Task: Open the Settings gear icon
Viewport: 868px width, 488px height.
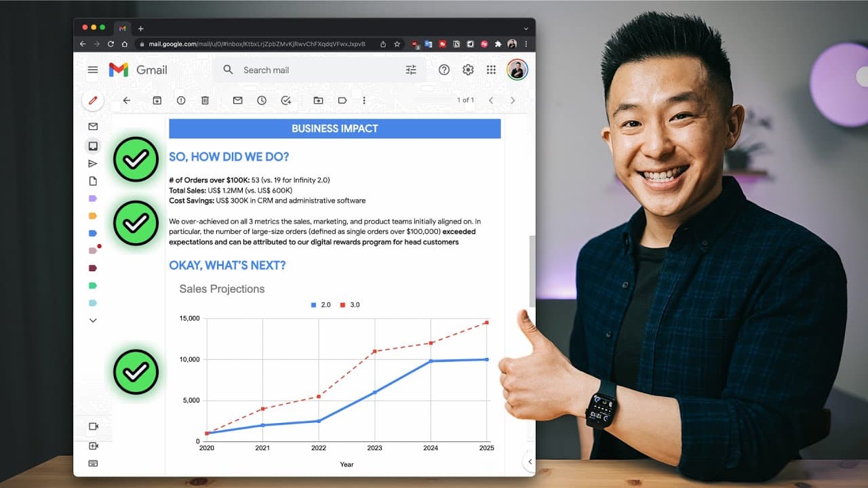Action: pyautogui.click(x=468, y=70)
